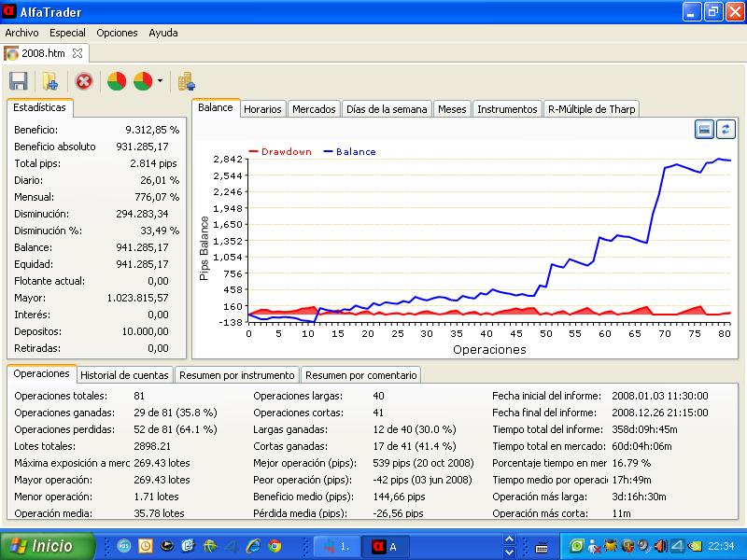Click the red X delete toolbar icon

click(x=84, y=81)
